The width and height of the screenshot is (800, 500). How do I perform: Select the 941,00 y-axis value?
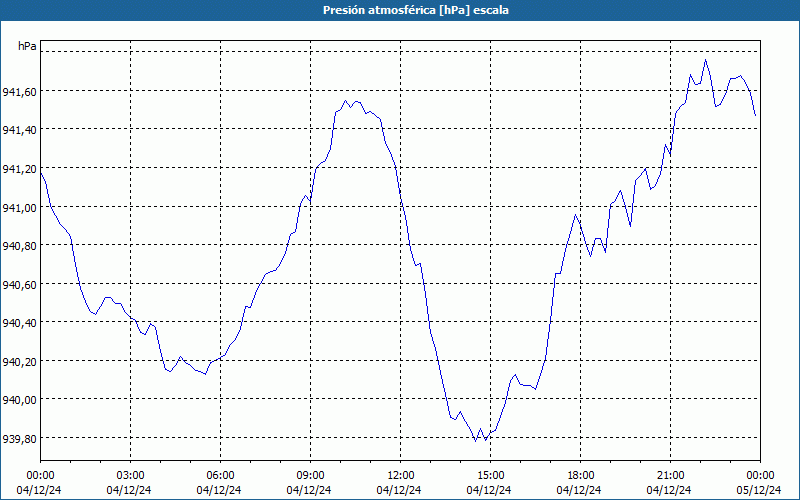[x=19, y=208]
